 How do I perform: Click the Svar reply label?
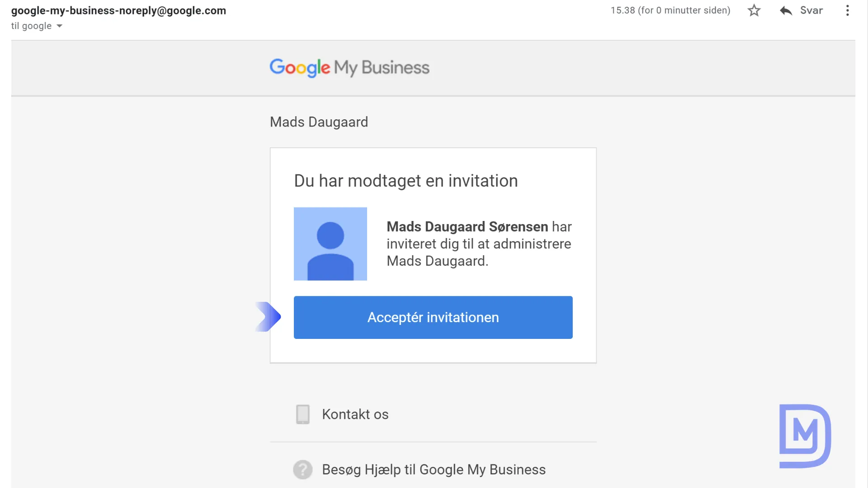pos(811,10)
